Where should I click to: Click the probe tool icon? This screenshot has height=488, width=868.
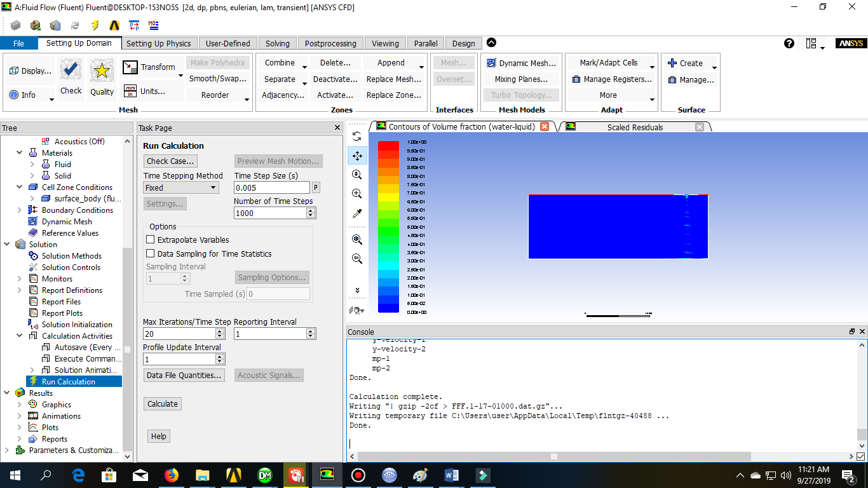coord(357,213)
